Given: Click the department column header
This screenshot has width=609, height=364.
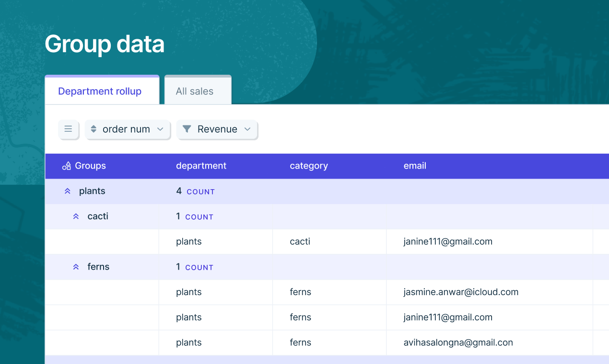Looking at the screenshot, I should [201, 166].
